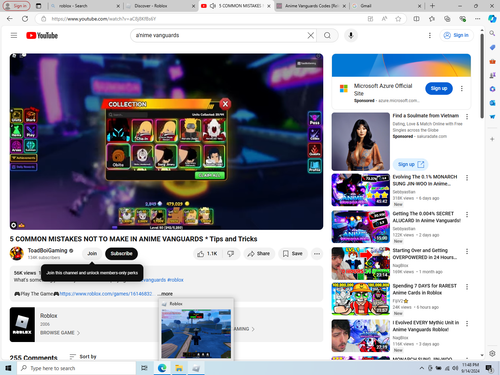Click the Edge profile Sign in button
500x375 pixels.
click(x=16, y=6)
